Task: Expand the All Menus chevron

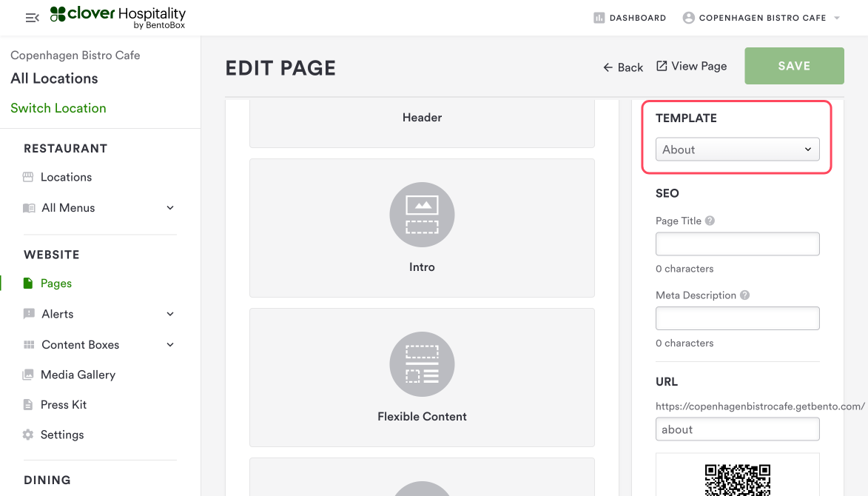Action: click(170, 207)
